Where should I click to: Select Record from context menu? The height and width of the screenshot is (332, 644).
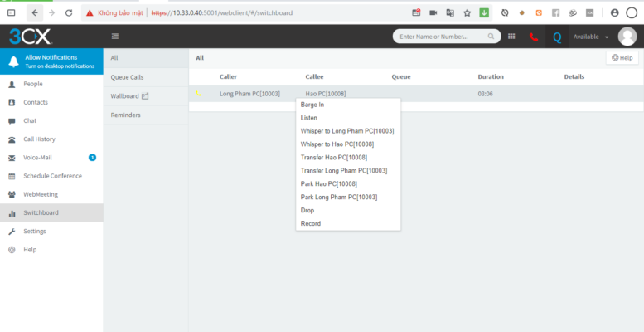(x=310, y=223)
